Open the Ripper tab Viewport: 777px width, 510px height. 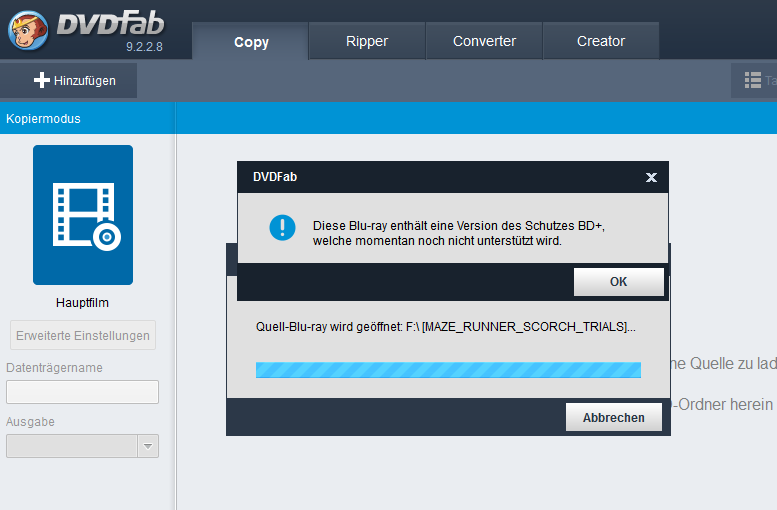(x=367, y=41)
